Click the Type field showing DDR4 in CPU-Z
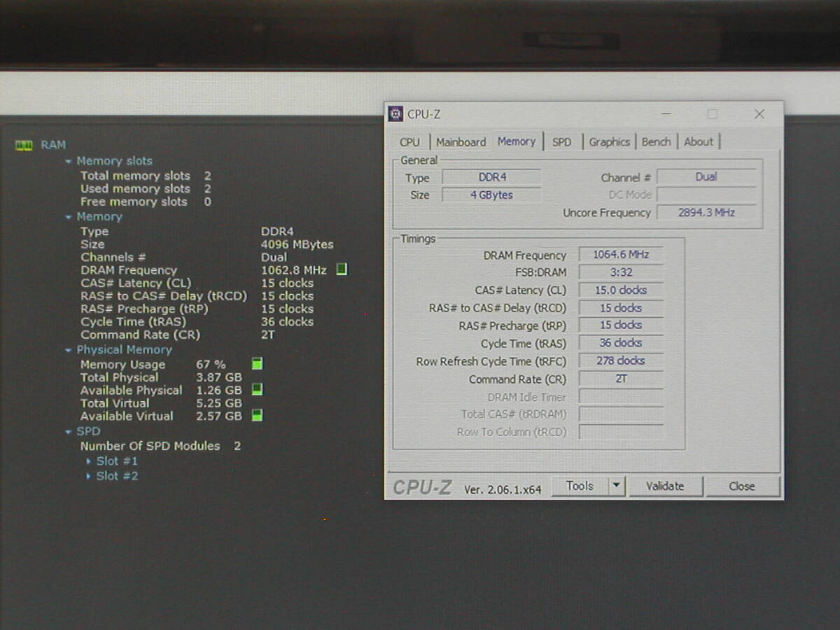 (x=492, y=177)
